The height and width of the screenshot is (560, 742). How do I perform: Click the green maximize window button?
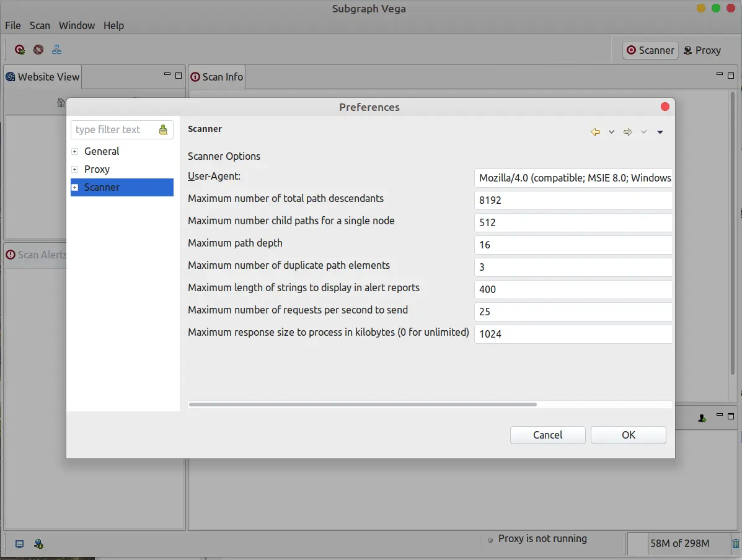tap(715, 8)
